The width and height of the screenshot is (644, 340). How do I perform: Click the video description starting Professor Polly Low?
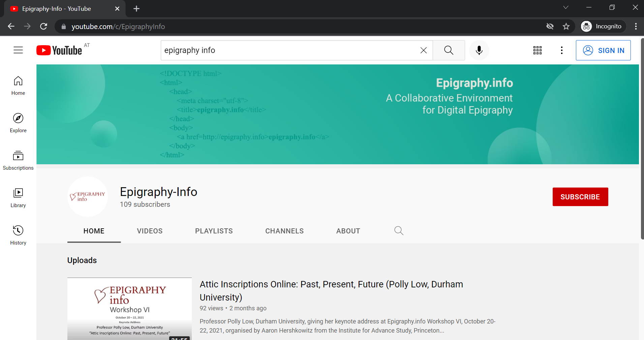click(347, 326)
